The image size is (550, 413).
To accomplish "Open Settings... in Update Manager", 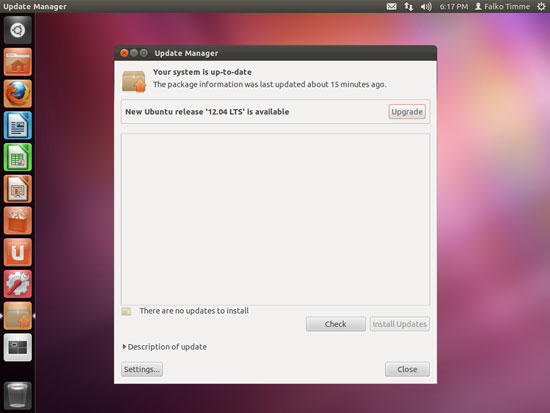I will (x=142, y=369).
